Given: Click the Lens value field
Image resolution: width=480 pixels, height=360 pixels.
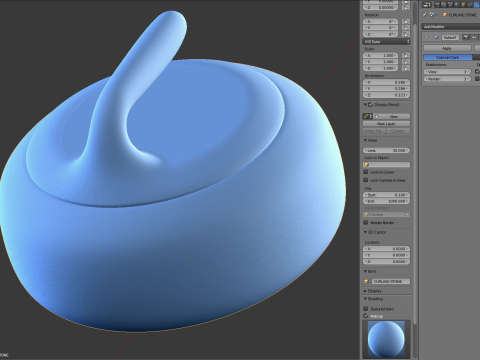Looking at the screenshot, I should [x=386, y=150].
